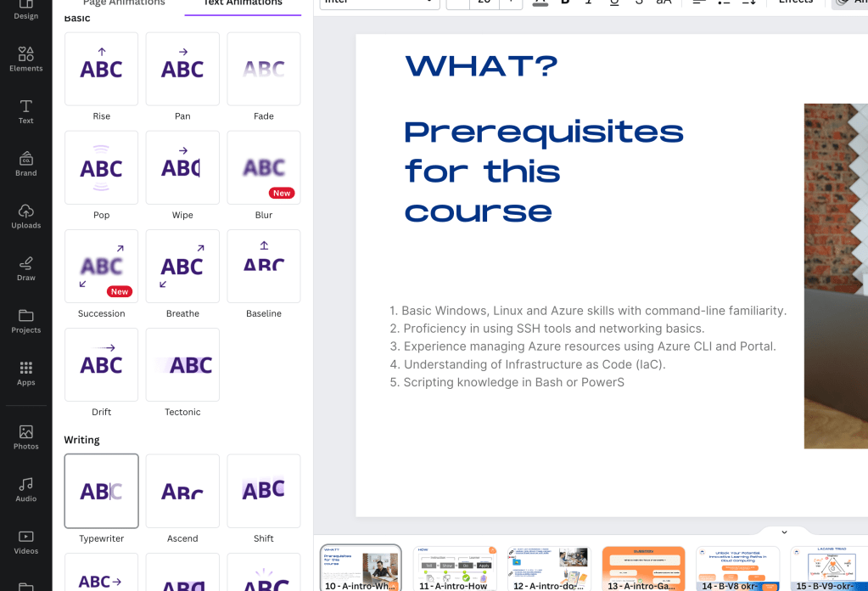This screenshot has width=868, height=591.
Task: Select the 'Prerequisites for this course' title
Action: point(544,172)
